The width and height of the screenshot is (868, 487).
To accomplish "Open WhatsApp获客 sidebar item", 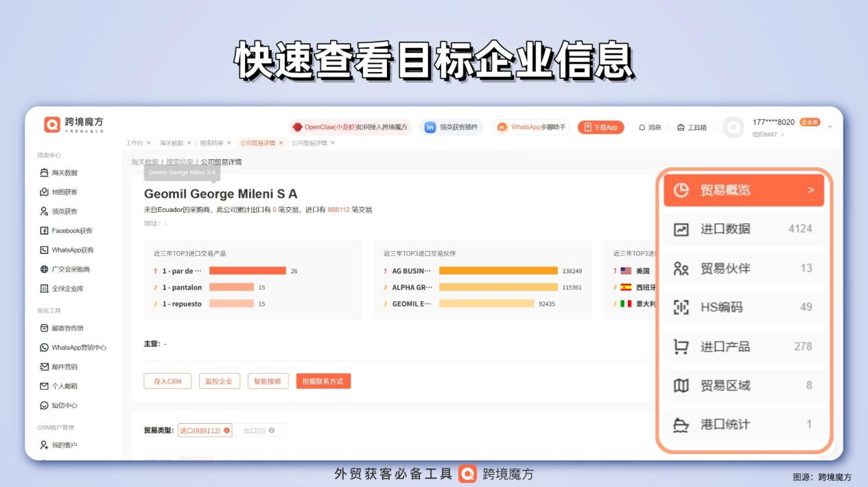I will point(67,250).
